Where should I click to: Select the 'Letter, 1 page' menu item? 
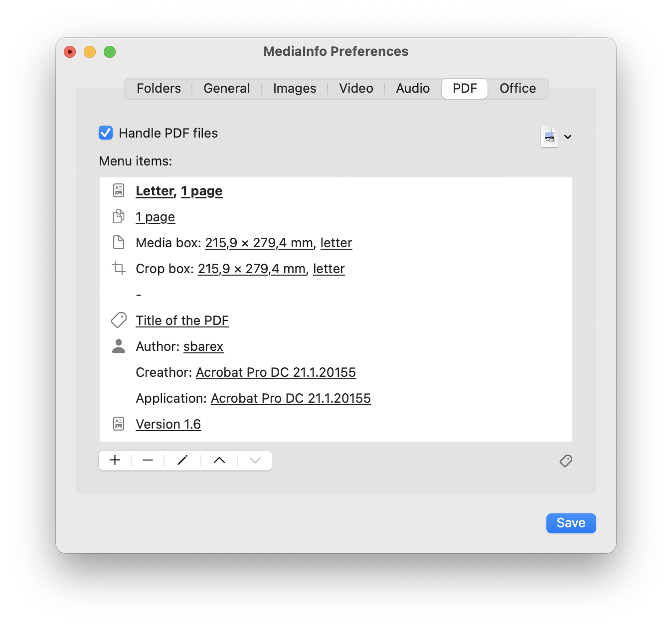[336, 190]
